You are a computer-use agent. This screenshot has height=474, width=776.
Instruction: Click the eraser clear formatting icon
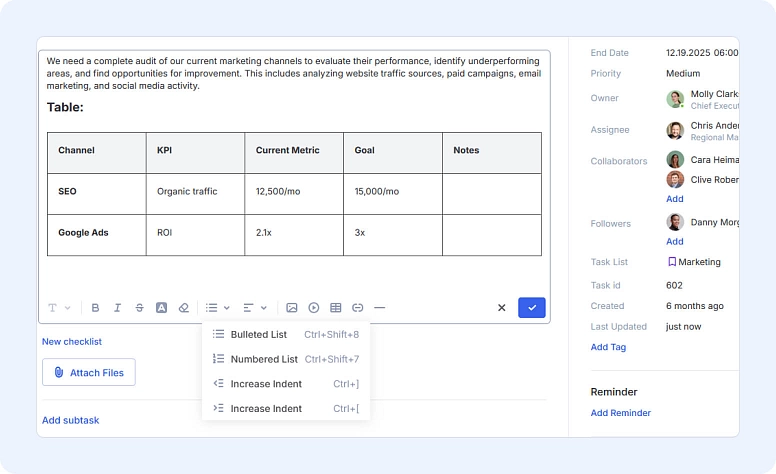tap(183, 308)
